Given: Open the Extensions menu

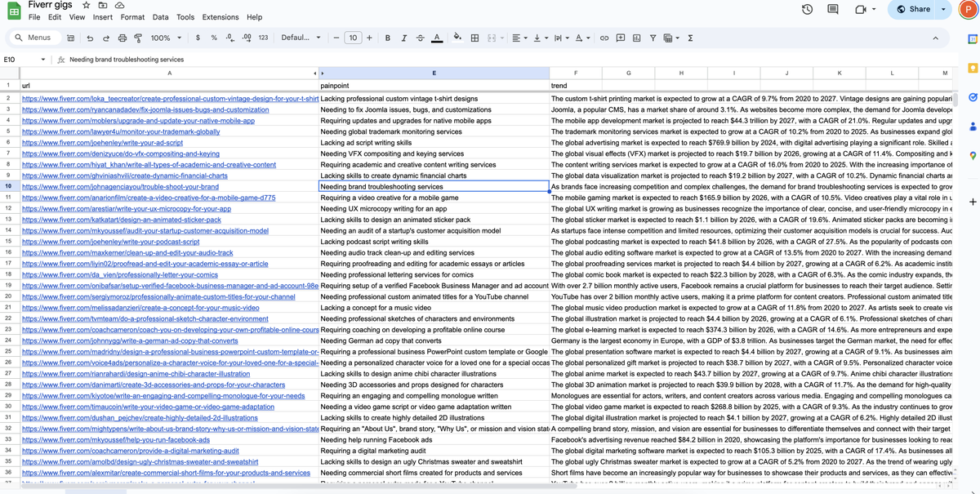Looking at the screenshot, I should [220, 17].
